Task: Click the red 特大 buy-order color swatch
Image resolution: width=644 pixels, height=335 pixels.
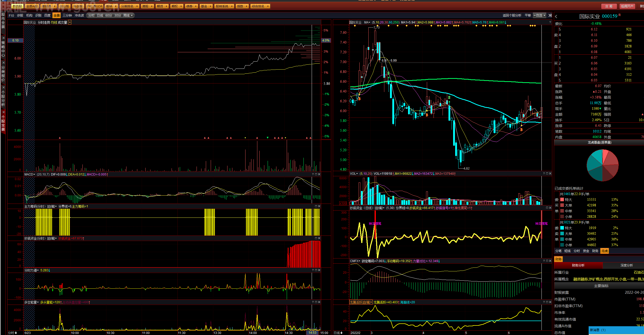Action: (562, 199)
